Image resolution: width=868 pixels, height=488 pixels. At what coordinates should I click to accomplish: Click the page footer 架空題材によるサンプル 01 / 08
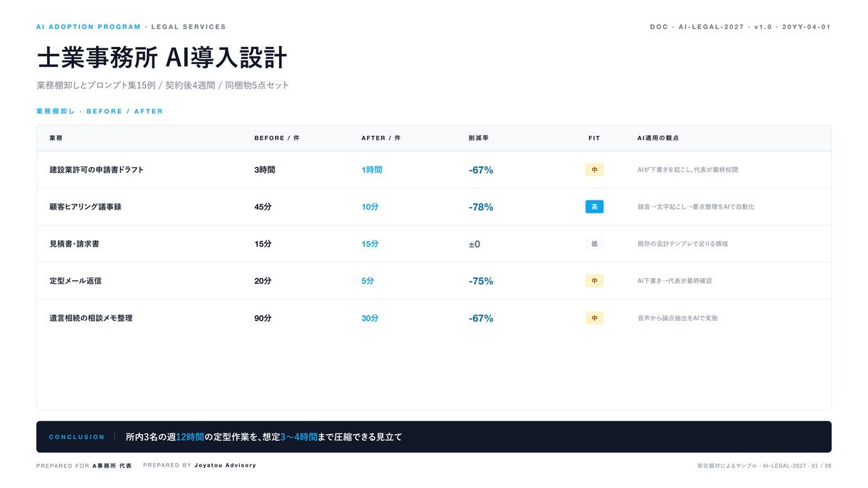tap(764, 466)
